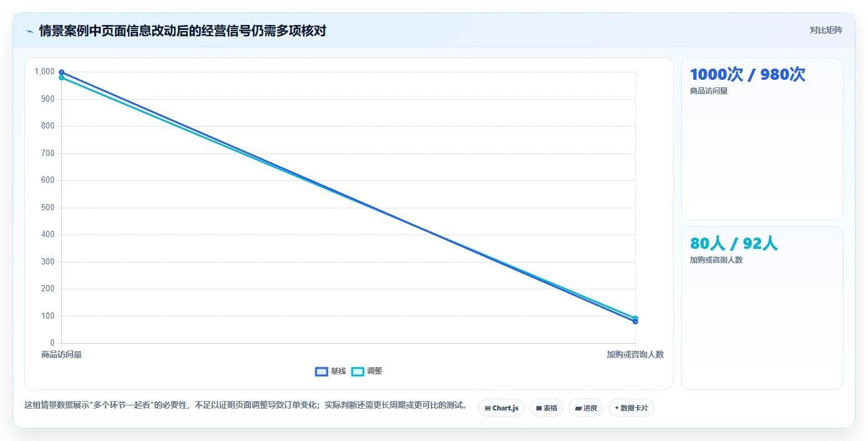Image resolution: width=868 pixels, height=441 pixels.
Task: Click the 商品访问量 x-axis label
Action: [61, 354]
